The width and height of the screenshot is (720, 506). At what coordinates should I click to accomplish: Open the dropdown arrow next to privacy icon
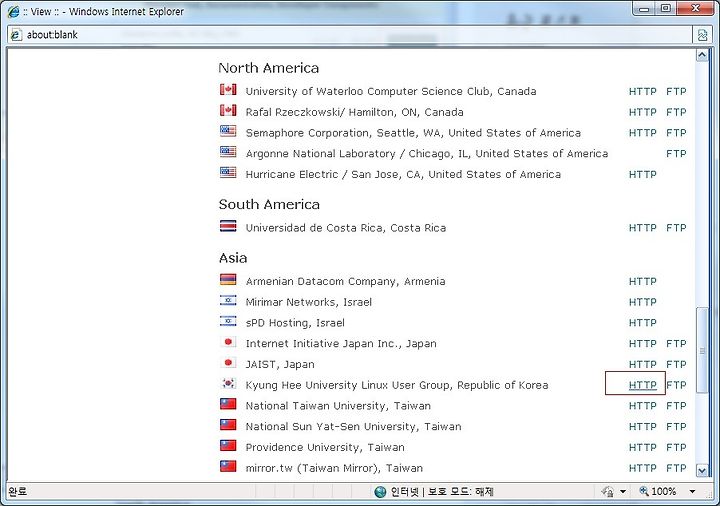(623, 492)
